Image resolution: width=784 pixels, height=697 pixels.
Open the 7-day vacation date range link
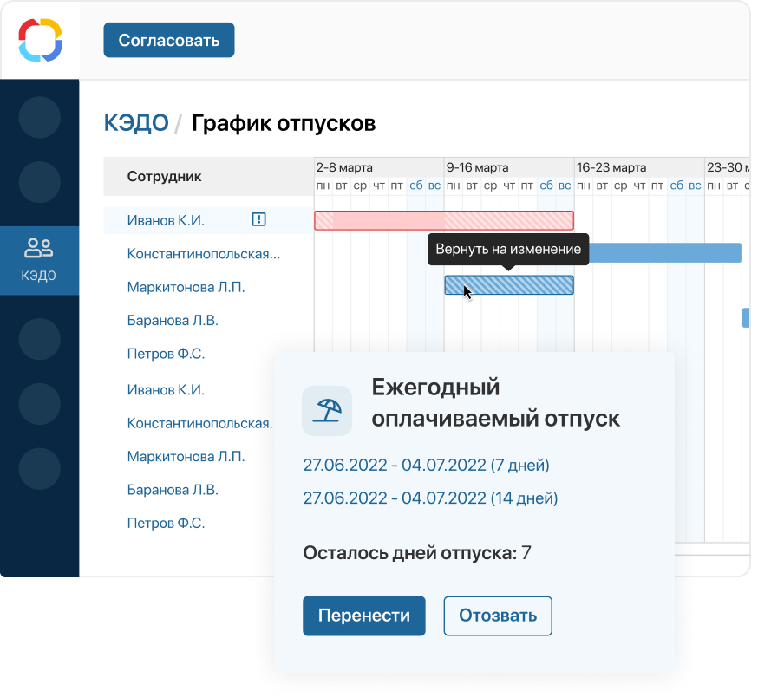click(426, 466)
